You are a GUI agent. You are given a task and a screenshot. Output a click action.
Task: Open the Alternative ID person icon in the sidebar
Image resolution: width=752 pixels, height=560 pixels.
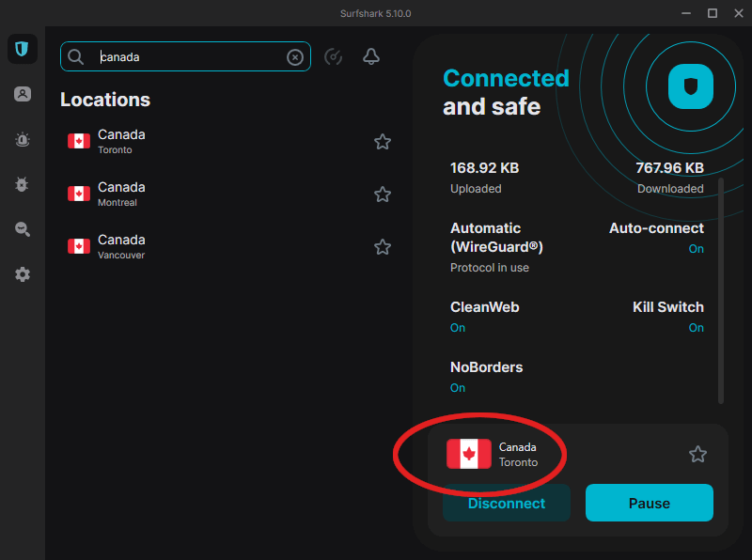(x=22, y=94)
